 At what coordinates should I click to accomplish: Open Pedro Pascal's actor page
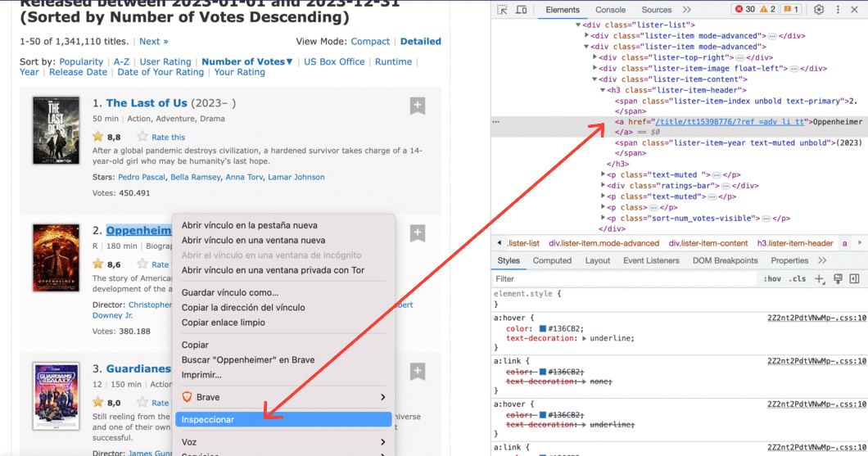141,177
